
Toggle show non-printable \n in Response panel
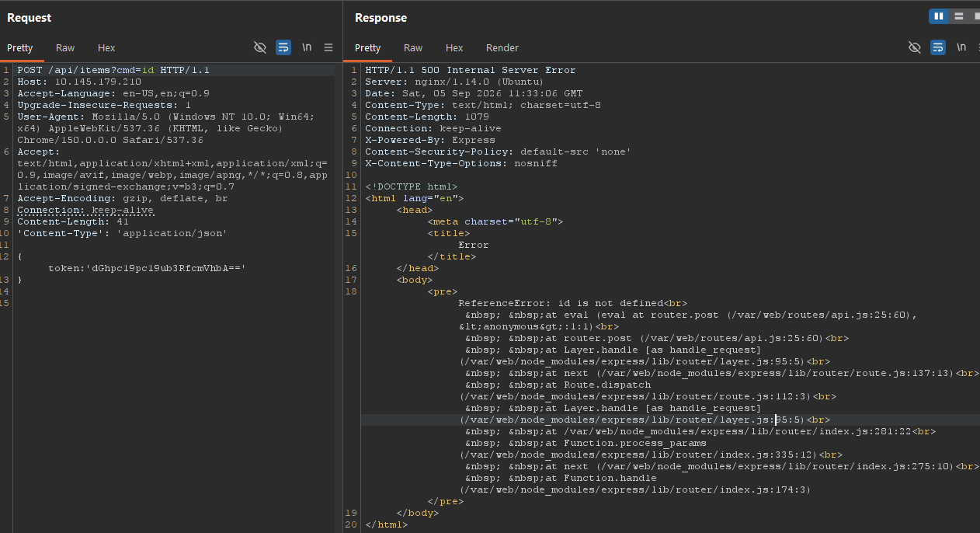click(961, 47)
